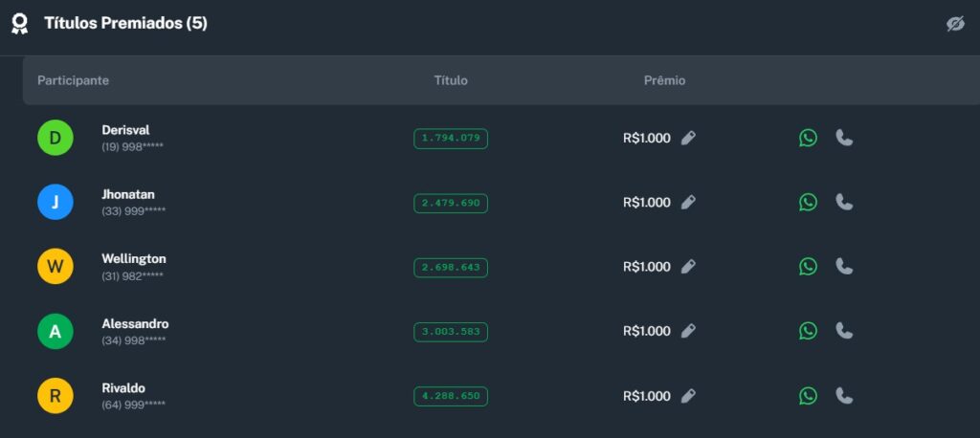
Task: Message Wellington on WhatsApp
Action: (x=809, y=267)
